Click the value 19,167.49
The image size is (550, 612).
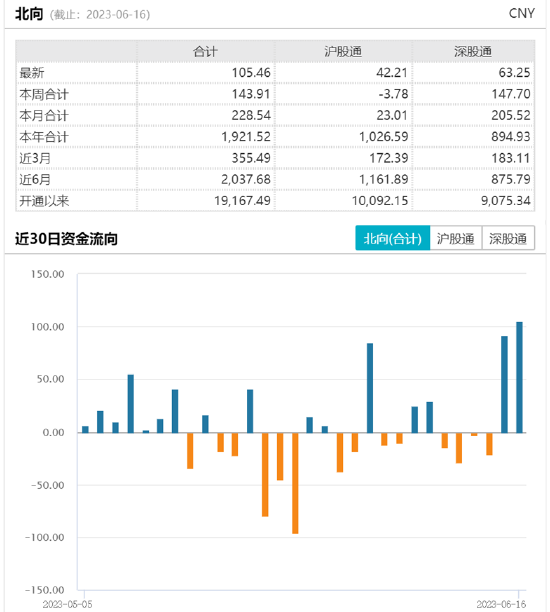coord(242,201)
